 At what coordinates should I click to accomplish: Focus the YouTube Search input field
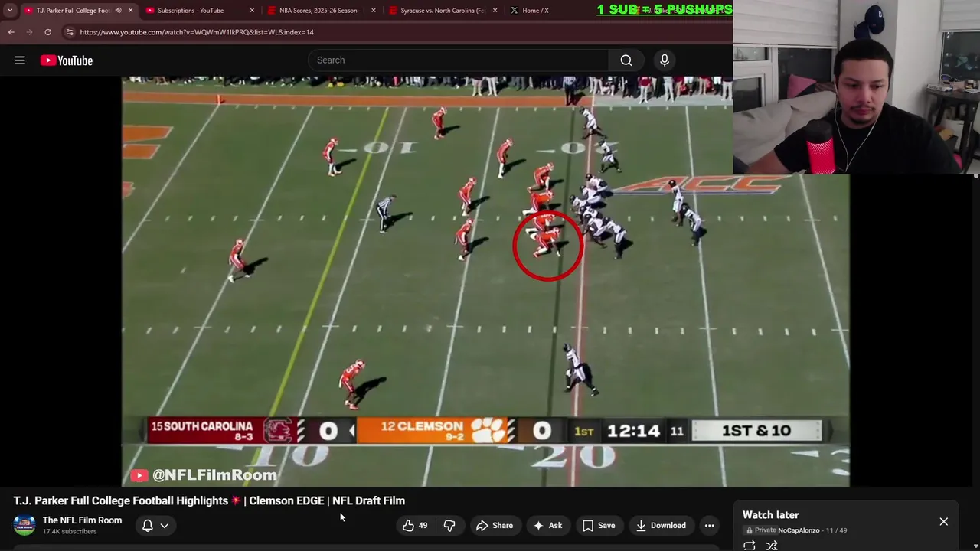click(459, 60)
